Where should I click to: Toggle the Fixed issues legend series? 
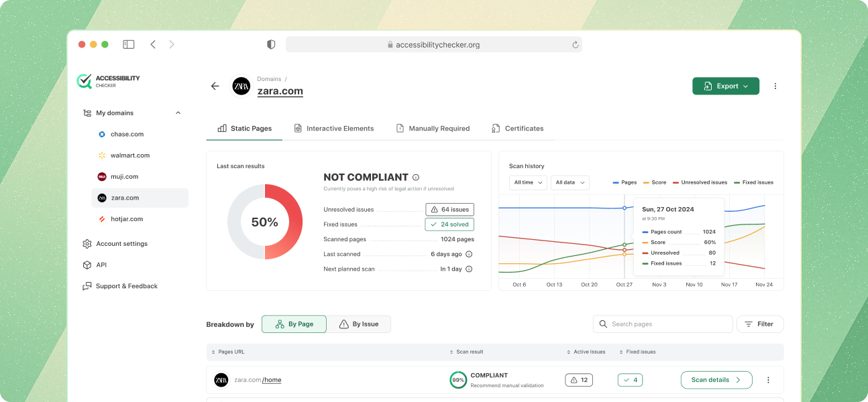753,182
